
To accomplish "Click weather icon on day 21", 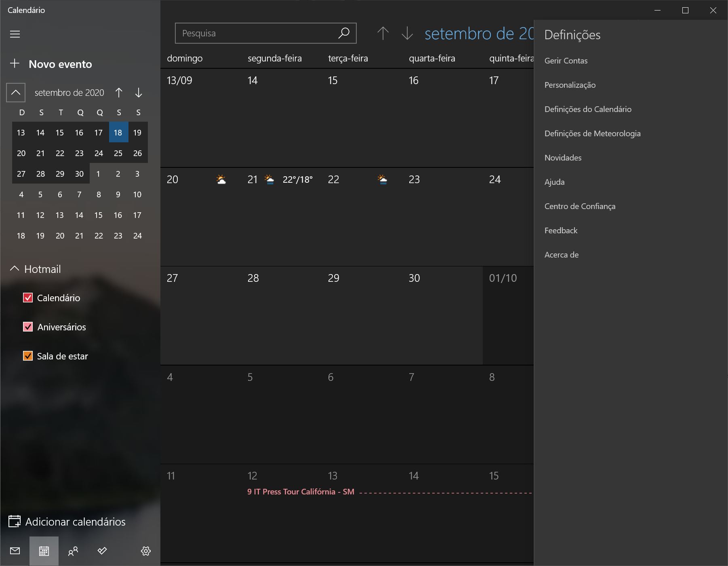I will pos(269,180).
